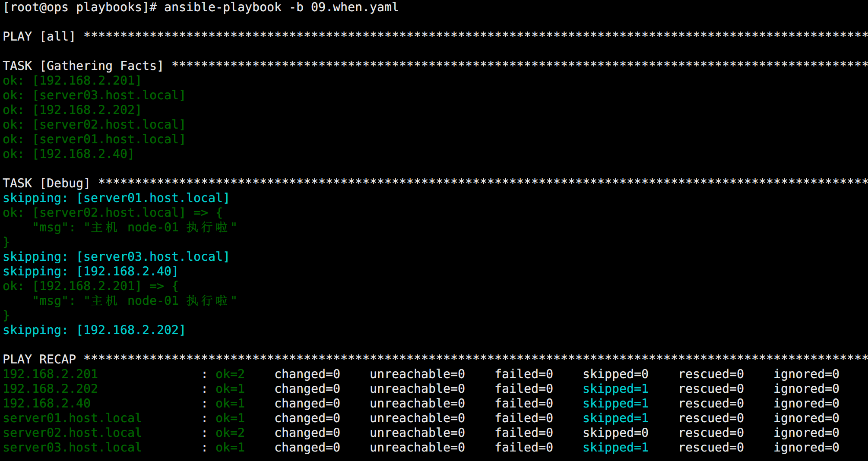Click the command 'ansible-playbook -b 09.when.yaml'
The width and height of the screenshot is (868, 461).
pyautogui.click(x=281, y=7)
